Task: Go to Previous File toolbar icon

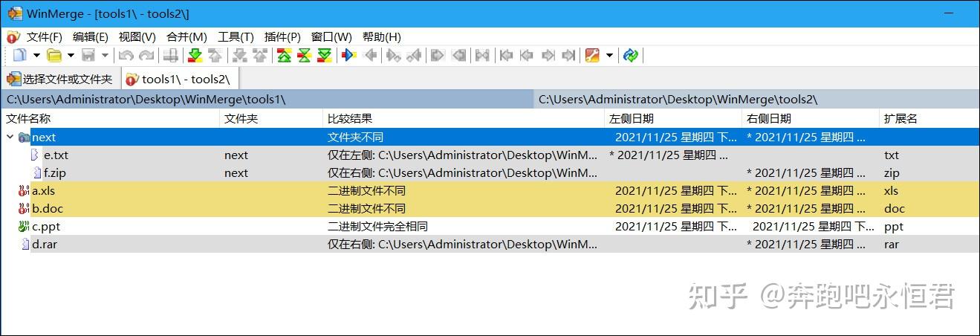Action: pos(527,55)
